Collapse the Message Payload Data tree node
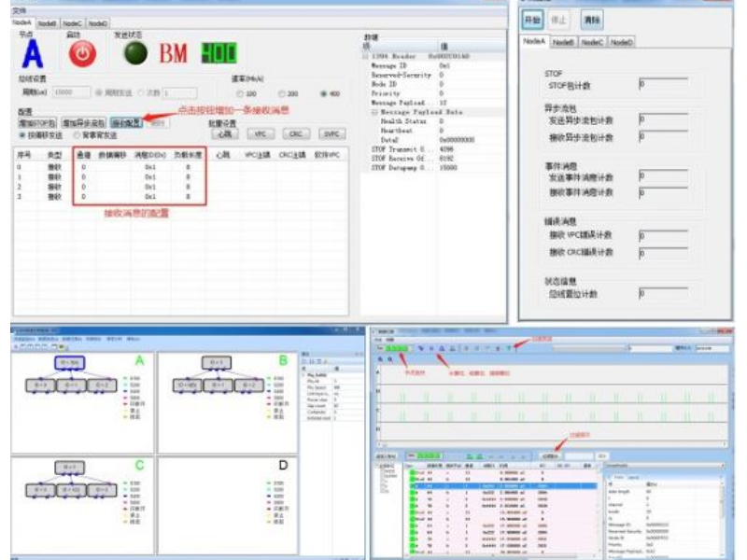The width and height of the screenshot is (747, 560). click(374, 111)
